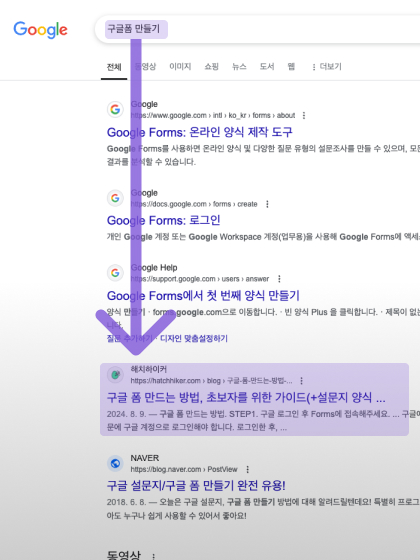Click the Google Help favicon beside the support result
420x560 pixels.
(x=115, y=273)
